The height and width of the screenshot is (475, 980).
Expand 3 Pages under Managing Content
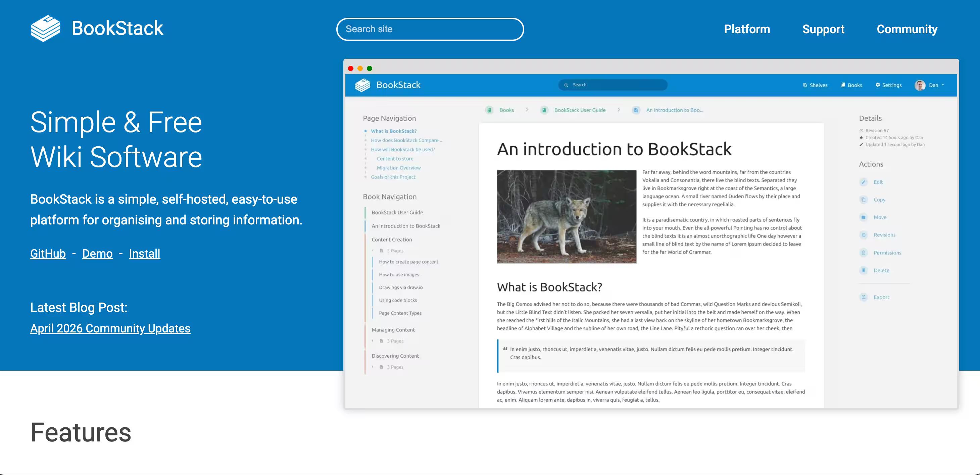point(373,341)
